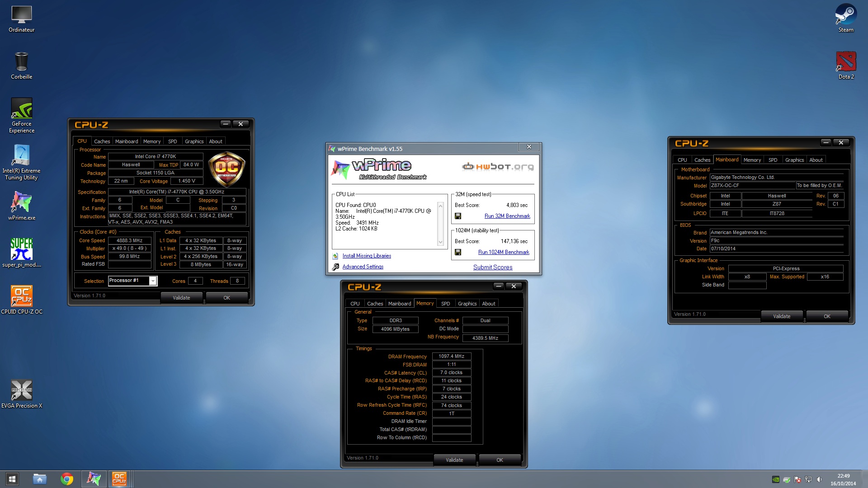Screen dimensions: 868x488
Task: Click OK in mainboard CPU-Z window
Action: click(827, 316)
